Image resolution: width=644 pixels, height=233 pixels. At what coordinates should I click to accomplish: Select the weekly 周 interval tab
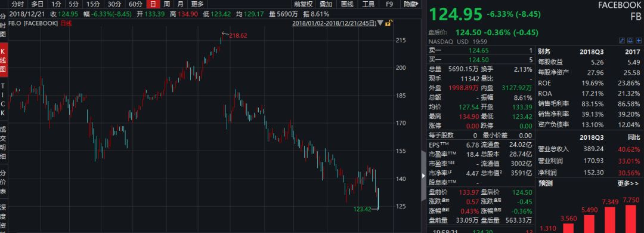166,4
